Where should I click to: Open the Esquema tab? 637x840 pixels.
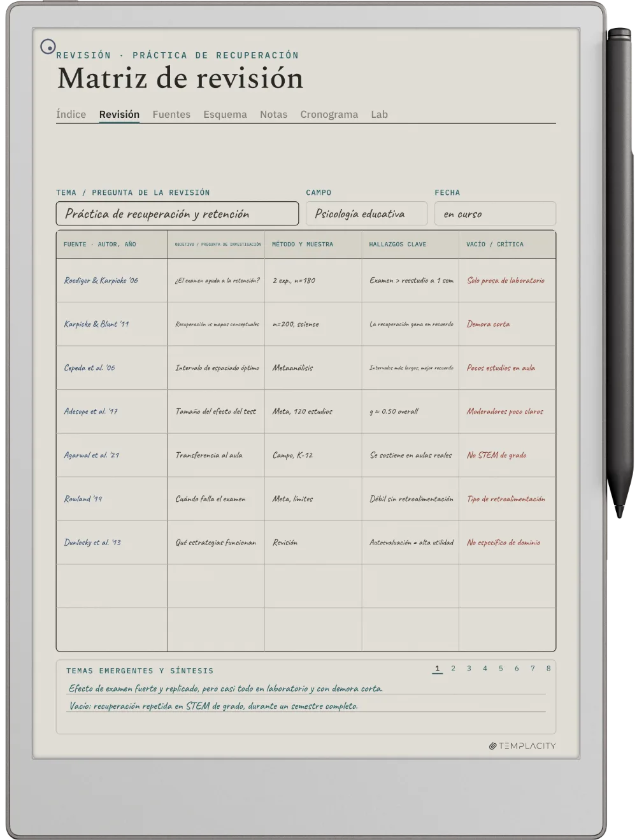point(225,115)
